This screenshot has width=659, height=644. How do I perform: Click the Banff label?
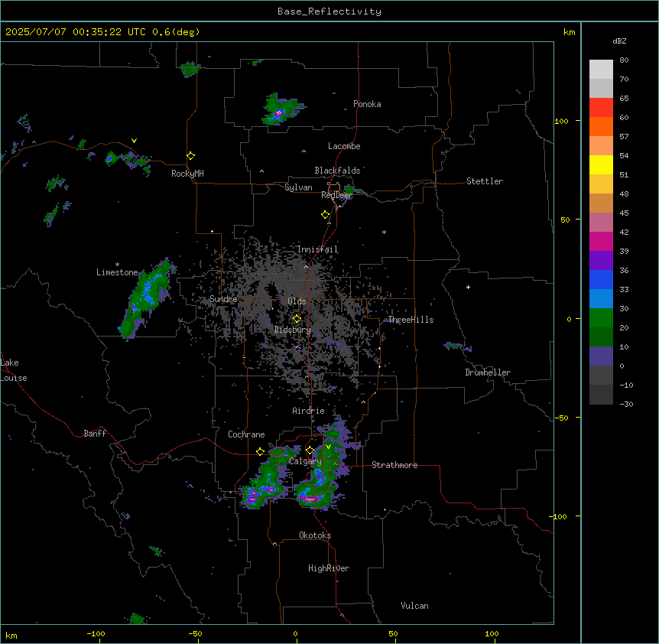(x=95, y=434)
